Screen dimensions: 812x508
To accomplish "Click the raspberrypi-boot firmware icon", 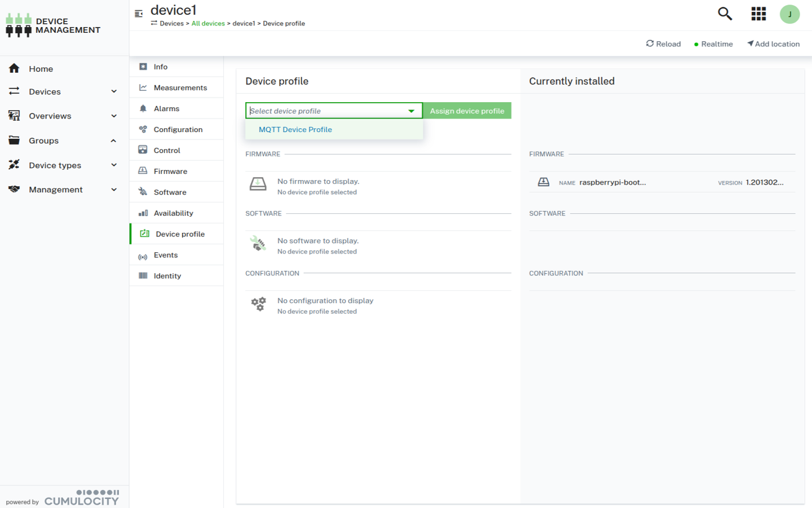I will pyautogui.click(x=544, y=182).
